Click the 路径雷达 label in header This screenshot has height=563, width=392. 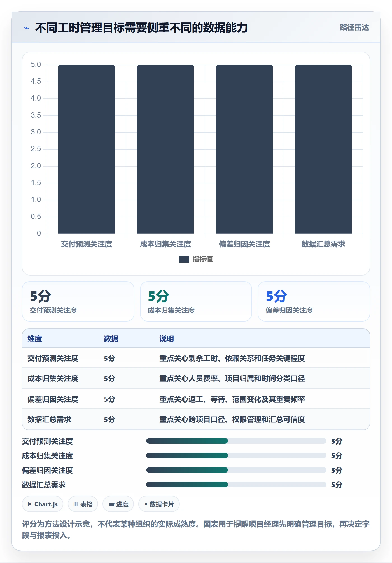(x=354, y=27)
